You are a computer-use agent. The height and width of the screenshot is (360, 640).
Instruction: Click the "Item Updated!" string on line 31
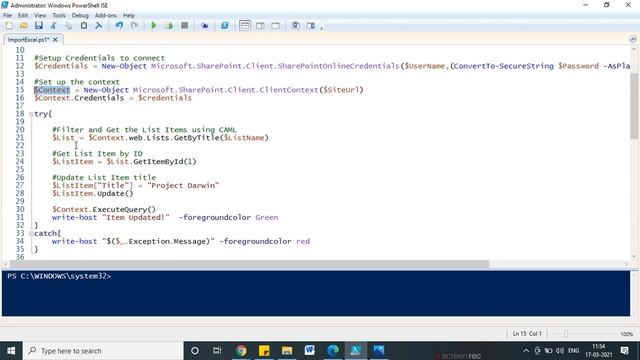pos(136,217)
